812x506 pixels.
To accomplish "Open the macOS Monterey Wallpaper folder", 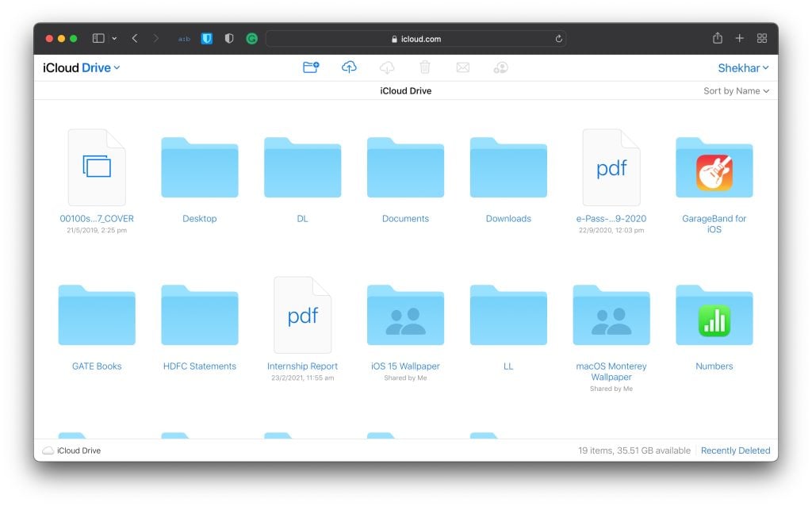I will tap(611, 316).
